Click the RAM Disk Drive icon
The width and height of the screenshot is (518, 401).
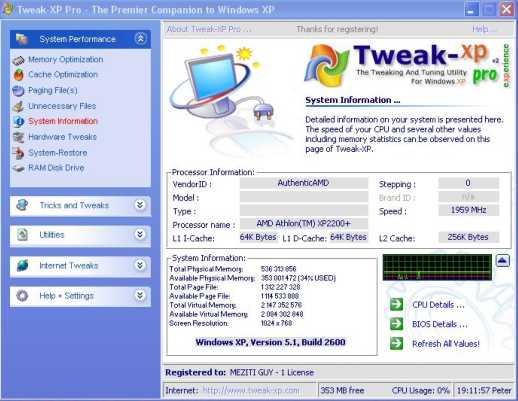coord(18,168)
